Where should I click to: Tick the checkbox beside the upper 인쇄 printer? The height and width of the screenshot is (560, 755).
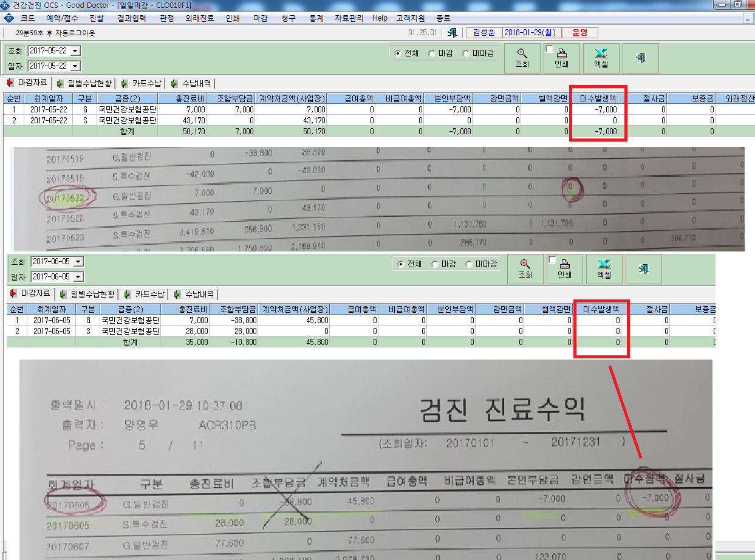pos(550,49)
